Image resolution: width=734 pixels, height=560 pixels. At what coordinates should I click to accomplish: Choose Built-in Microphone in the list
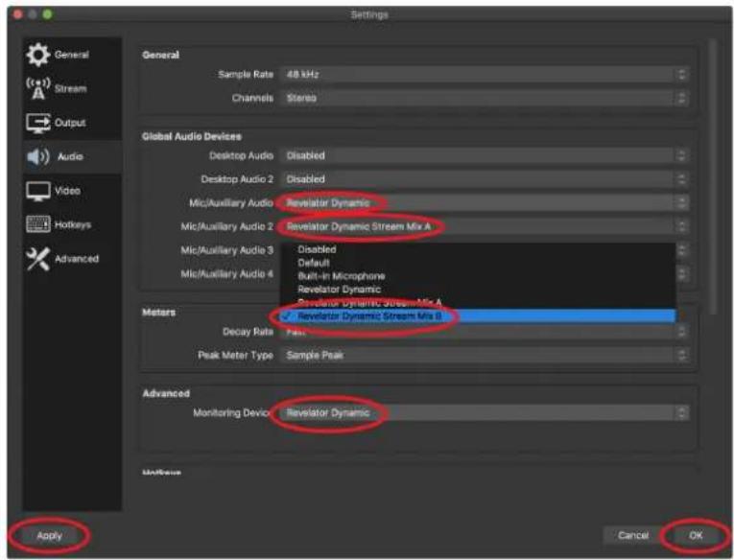point(478,276)
